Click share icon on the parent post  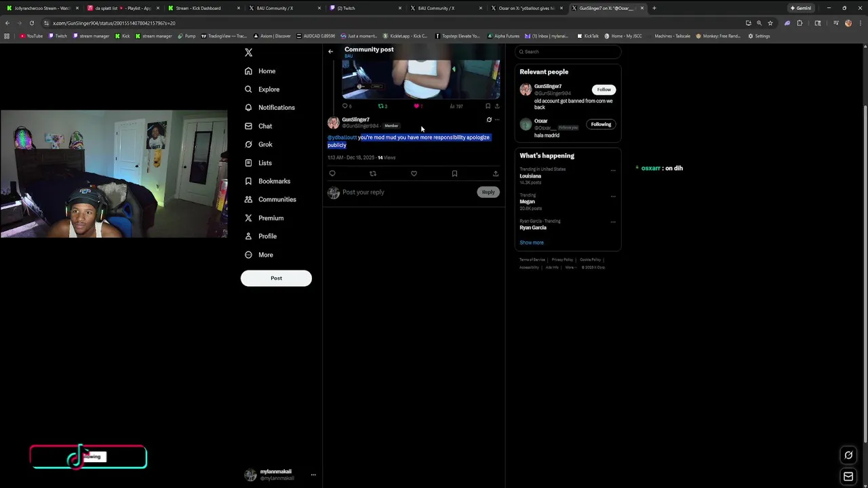497,106
